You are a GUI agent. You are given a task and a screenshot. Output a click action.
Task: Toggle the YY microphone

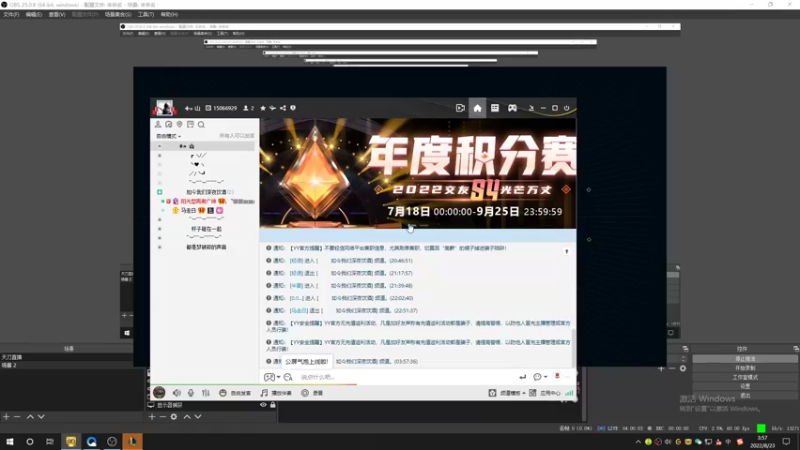click(x=191, y=393)
